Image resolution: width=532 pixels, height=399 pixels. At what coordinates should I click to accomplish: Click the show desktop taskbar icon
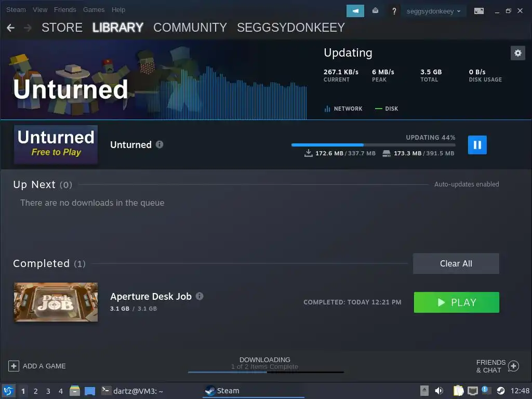click(90, 391)
